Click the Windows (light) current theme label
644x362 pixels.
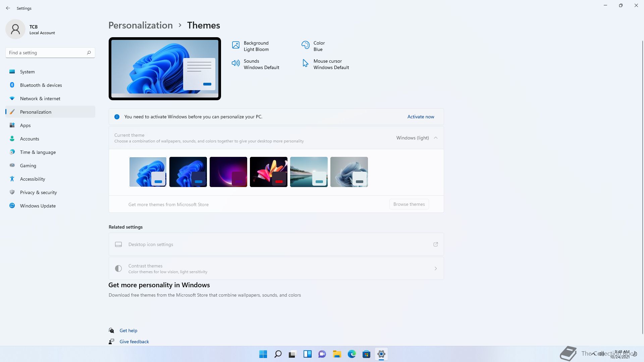tap(413, 138)
